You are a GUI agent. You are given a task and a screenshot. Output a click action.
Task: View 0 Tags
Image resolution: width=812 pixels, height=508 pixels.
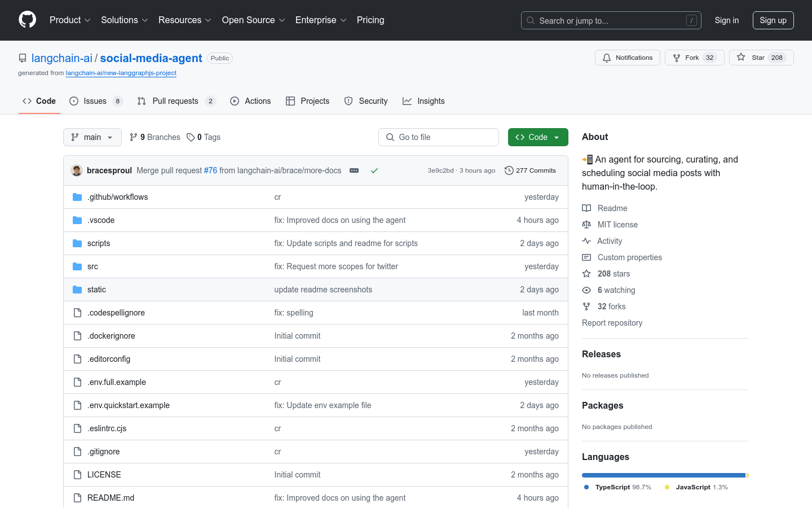pos(204,137)
